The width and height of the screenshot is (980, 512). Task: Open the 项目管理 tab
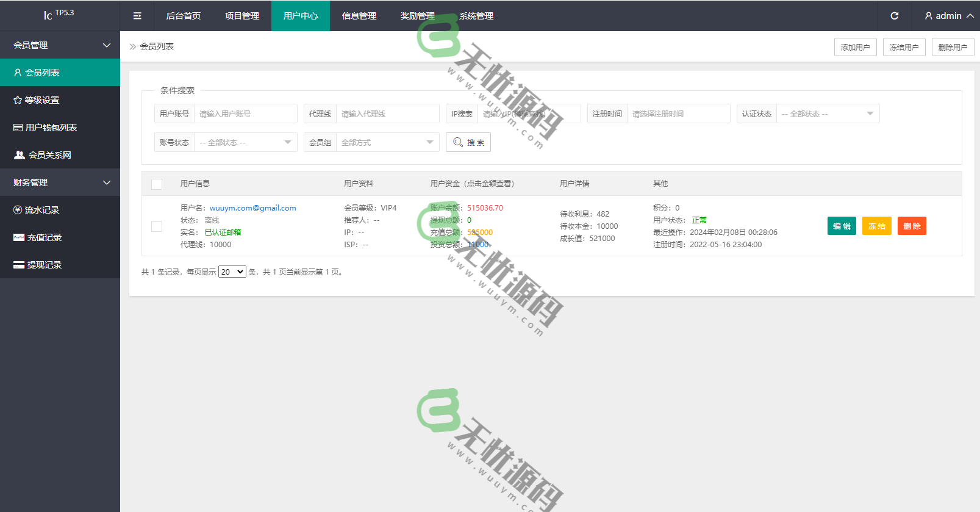point(242,16)
